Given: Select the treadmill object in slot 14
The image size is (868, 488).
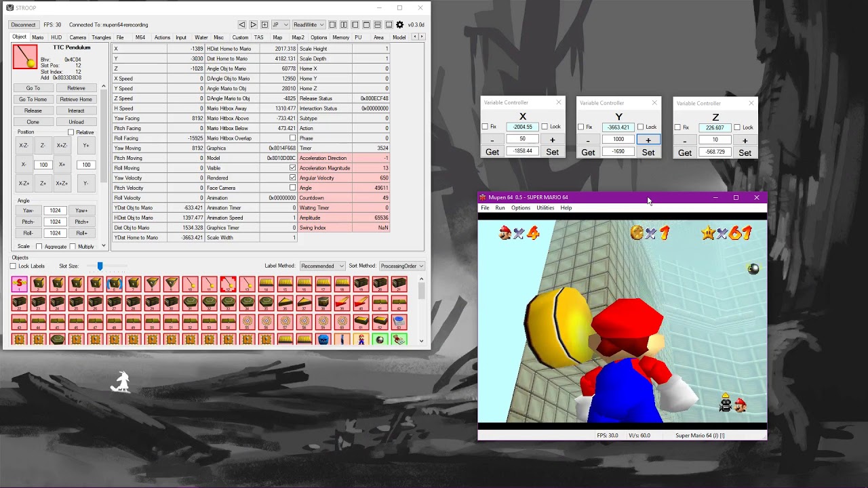Looking at the screenshot, I should pos(266,284).
